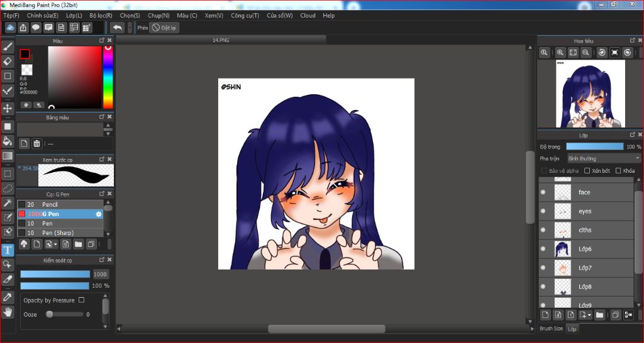This screenshot has width=644, height=343.
Task: Open the Lớp(L) menu
Action: coord(74,16)
